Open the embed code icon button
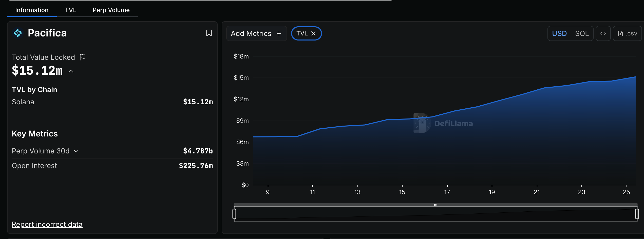 [603, 33]
